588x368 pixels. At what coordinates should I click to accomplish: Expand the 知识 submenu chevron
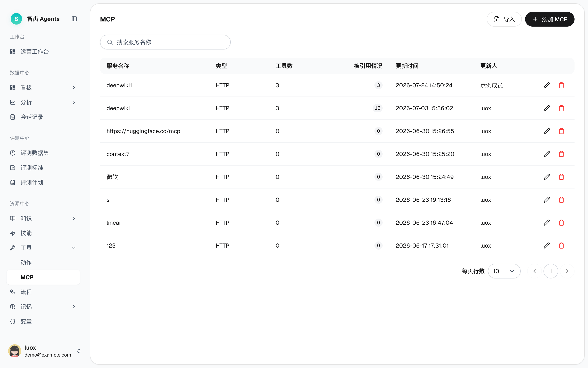point(74,218)
